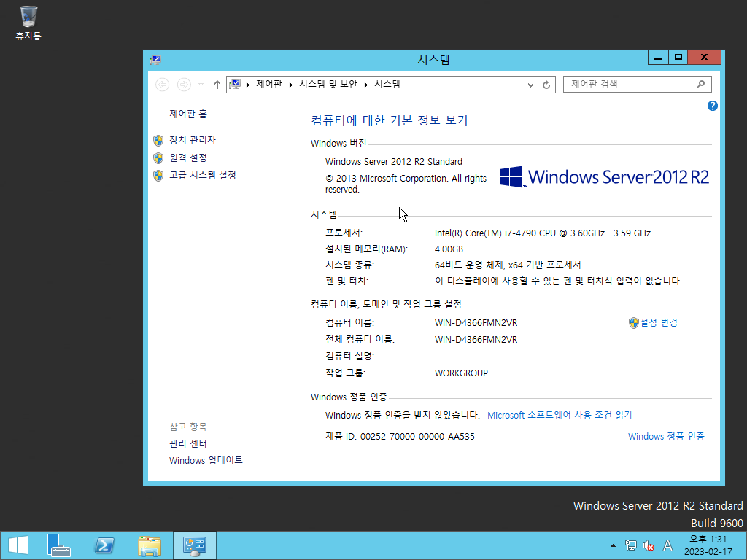This screenshot has width=747, height=560.
Task: Go to Control Panel Home (제어판 홈)
Action: pos(187,114)
